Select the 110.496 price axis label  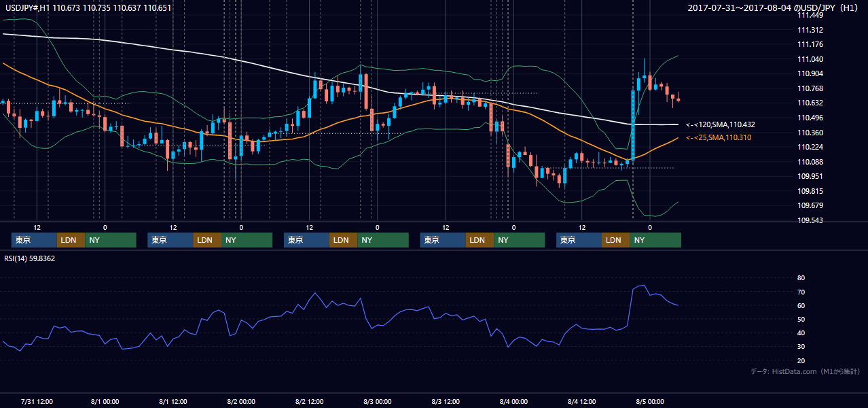coord(810,118)
